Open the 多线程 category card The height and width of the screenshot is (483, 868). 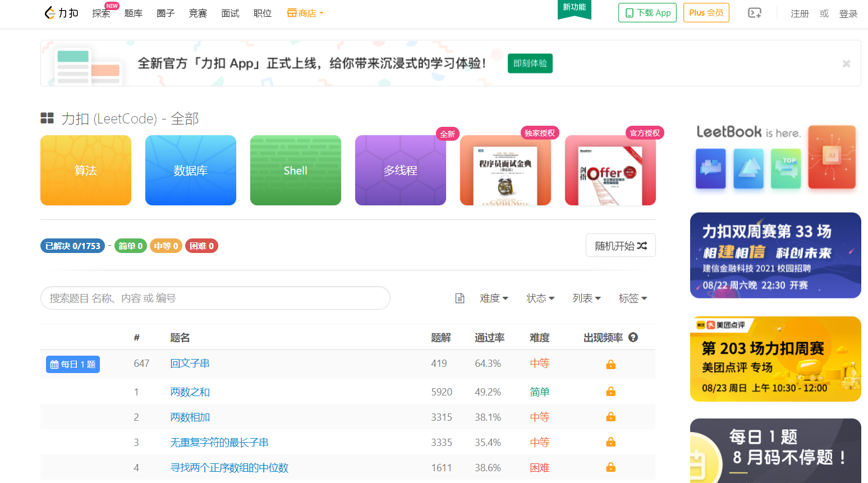coord(401,170)
